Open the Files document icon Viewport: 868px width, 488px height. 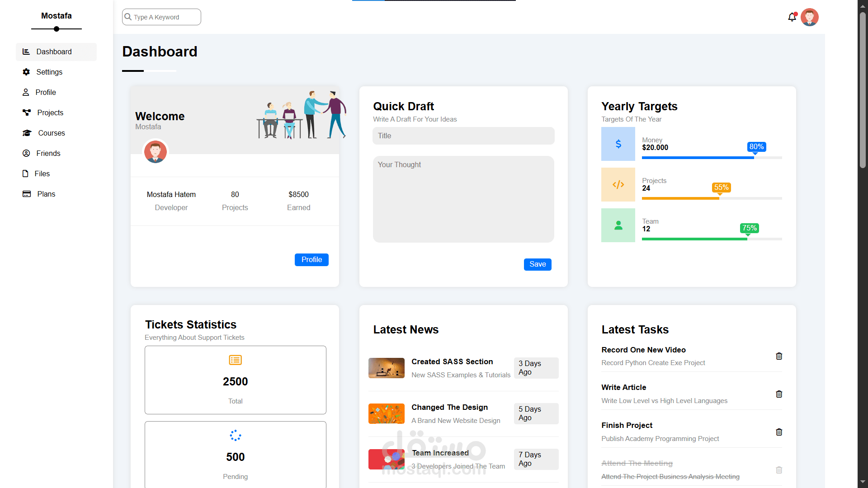coord(26,174)
